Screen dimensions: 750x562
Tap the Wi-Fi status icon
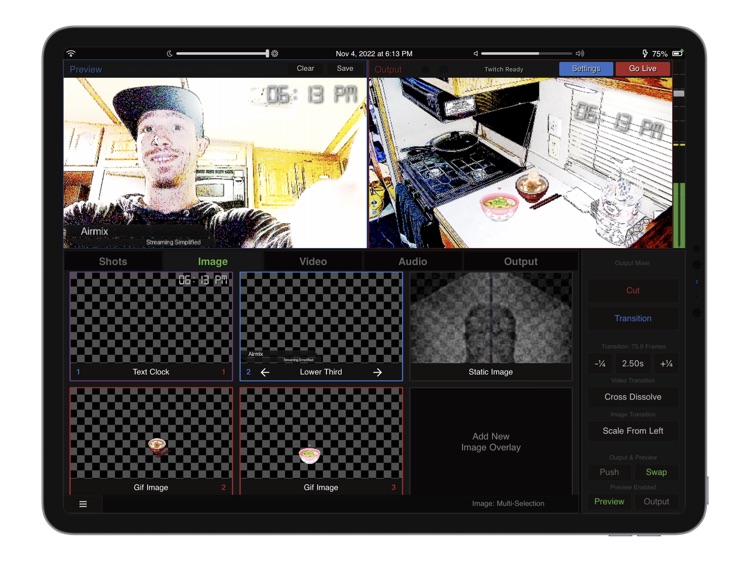(71, 53)
